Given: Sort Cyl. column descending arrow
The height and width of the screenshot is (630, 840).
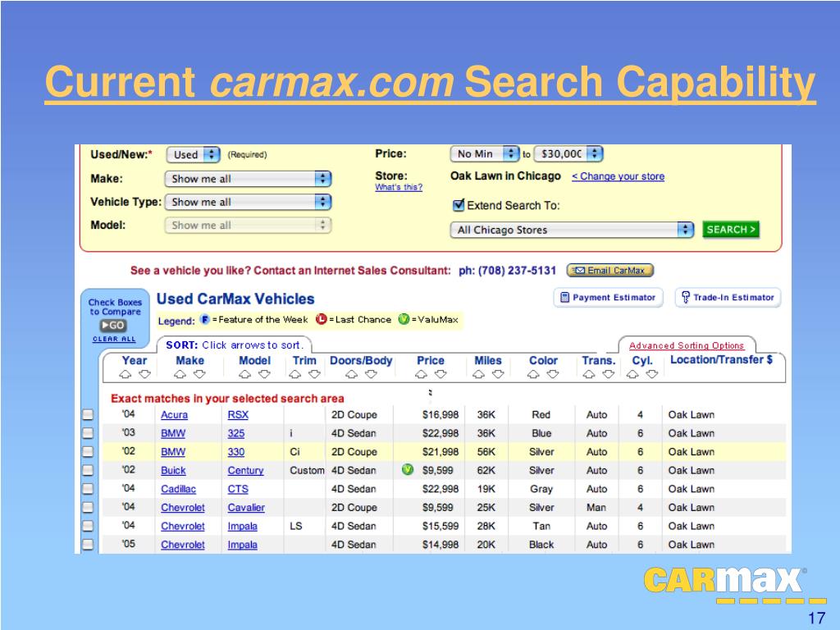Looking at the screenshot, I should coord(652,374).
